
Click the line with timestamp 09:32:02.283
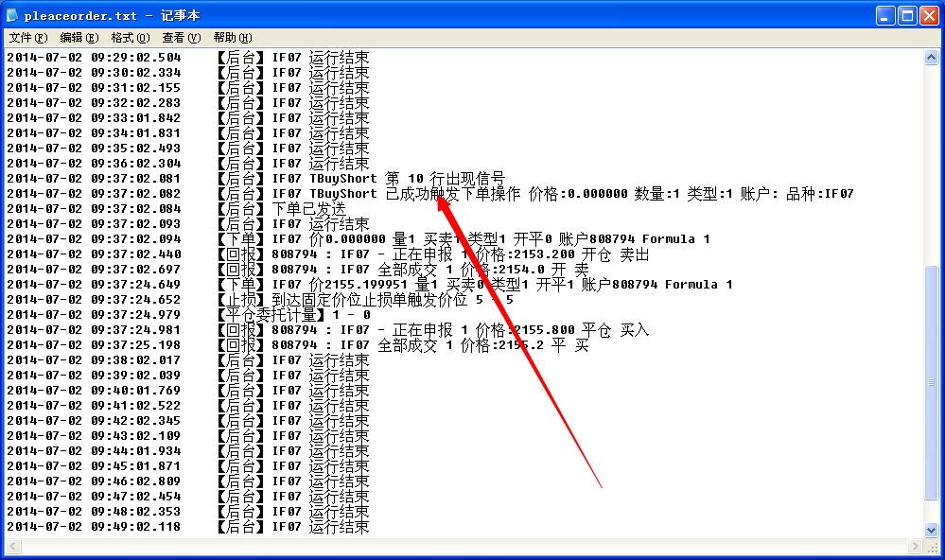(188, 103)
